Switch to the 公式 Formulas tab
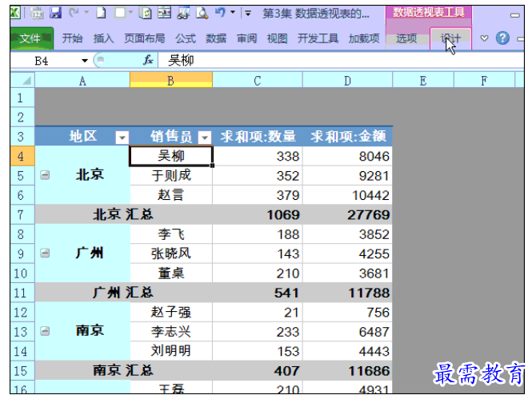Image resolution: width=532 pixels, height=399 pixels. (186, 38)
